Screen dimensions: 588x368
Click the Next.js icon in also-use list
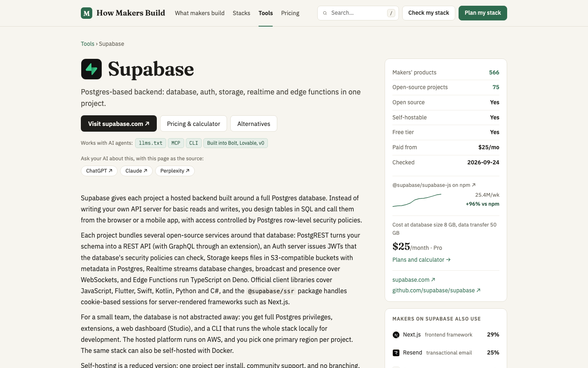coord(396,335)
